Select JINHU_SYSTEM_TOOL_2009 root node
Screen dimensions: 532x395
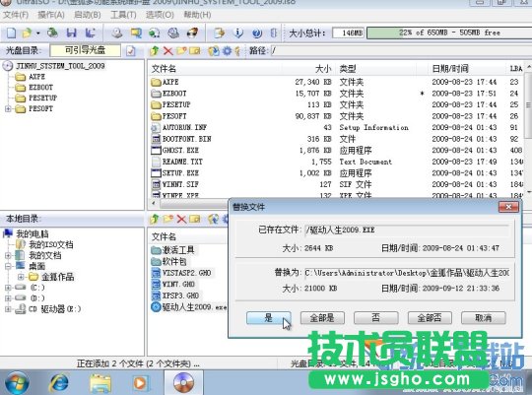click(60, 66)
